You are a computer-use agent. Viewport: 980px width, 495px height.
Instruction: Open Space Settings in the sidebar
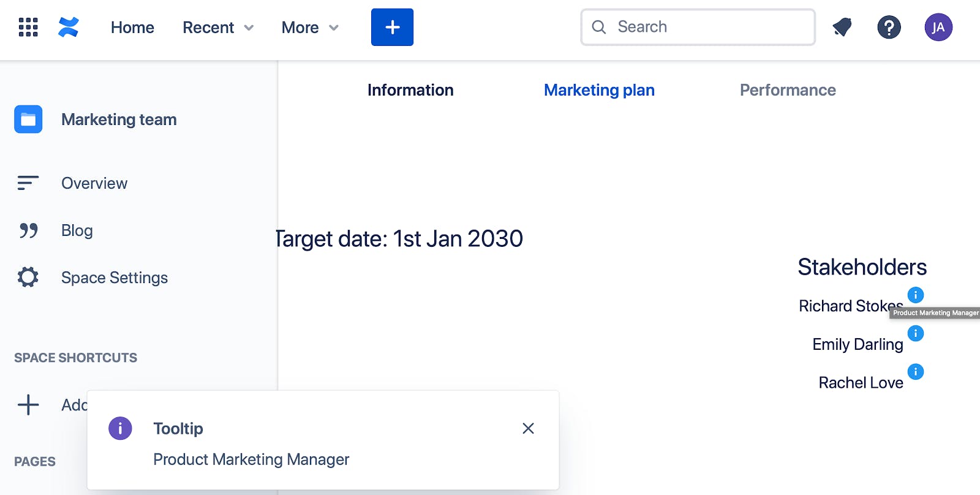click(x=114, y=278)
